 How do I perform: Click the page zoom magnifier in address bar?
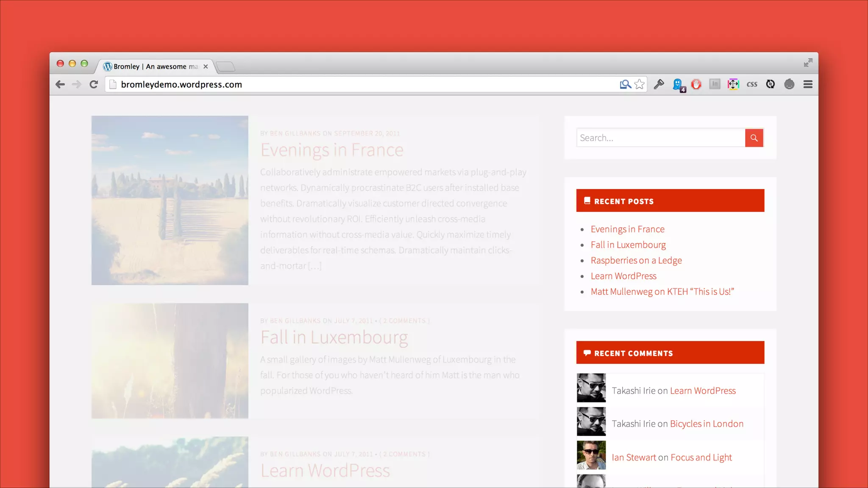(625, 84)
